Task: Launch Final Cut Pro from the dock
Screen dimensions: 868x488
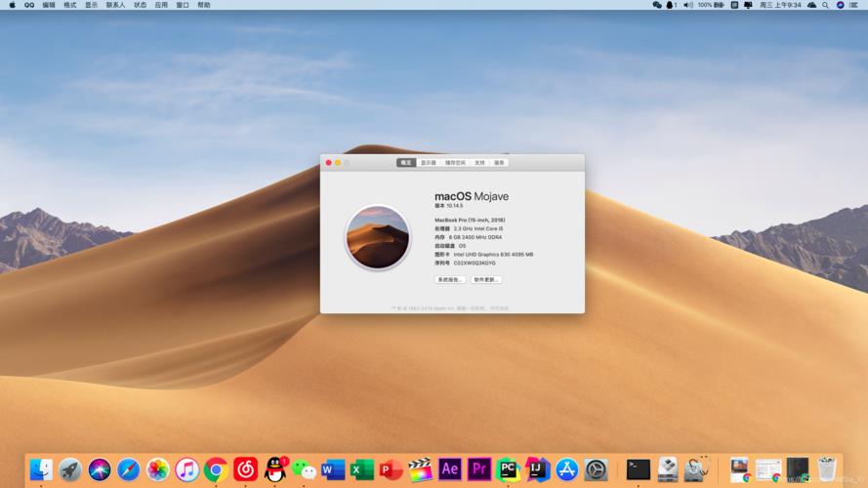Action: click(420, 469)
